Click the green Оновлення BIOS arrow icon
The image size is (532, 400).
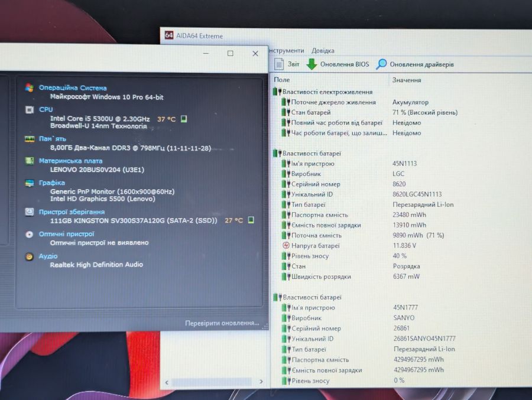coord(312,64)
